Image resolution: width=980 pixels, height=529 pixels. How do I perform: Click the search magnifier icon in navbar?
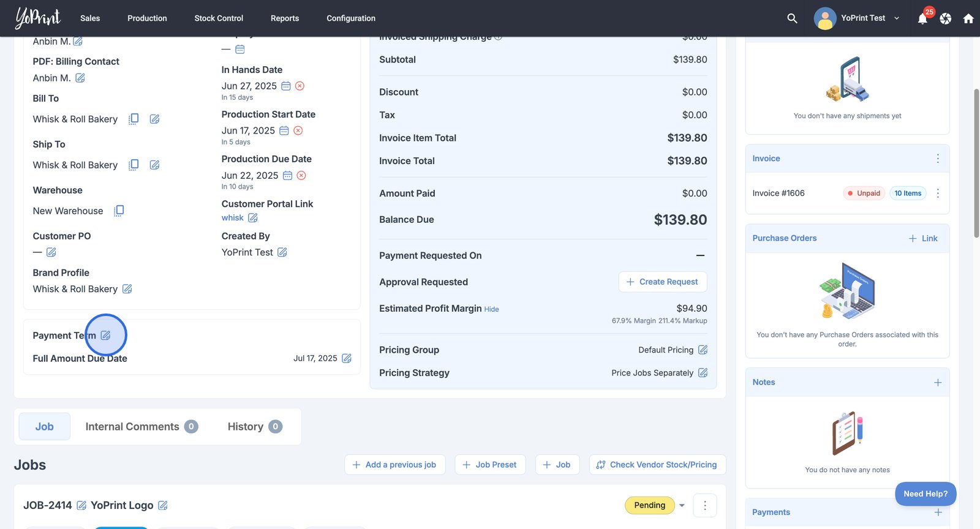tap(792, 18)
